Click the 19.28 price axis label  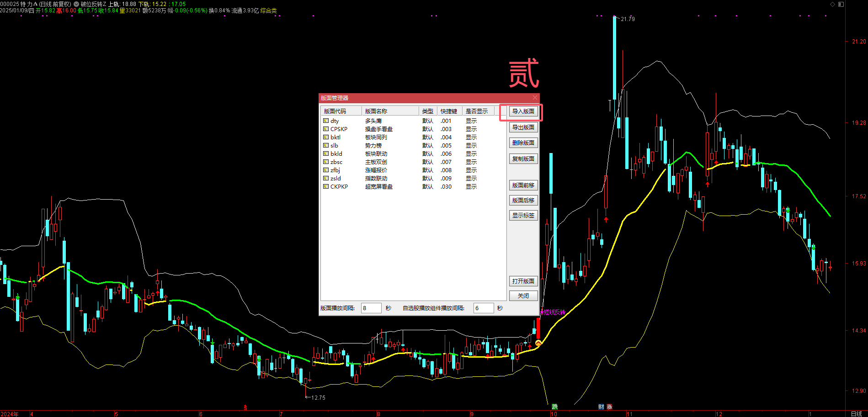[859, 123]
